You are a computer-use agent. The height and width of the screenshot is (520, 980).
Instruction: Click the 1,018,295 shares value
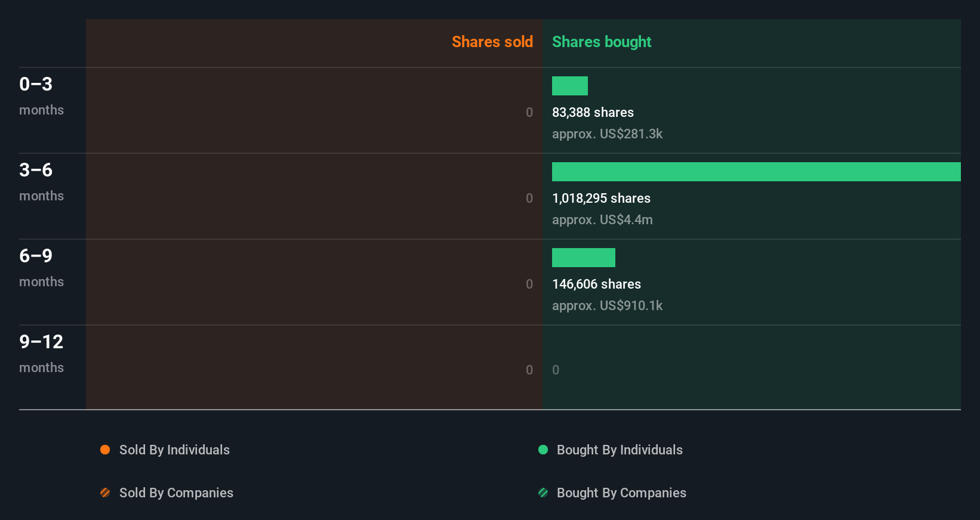coord(601,198)
